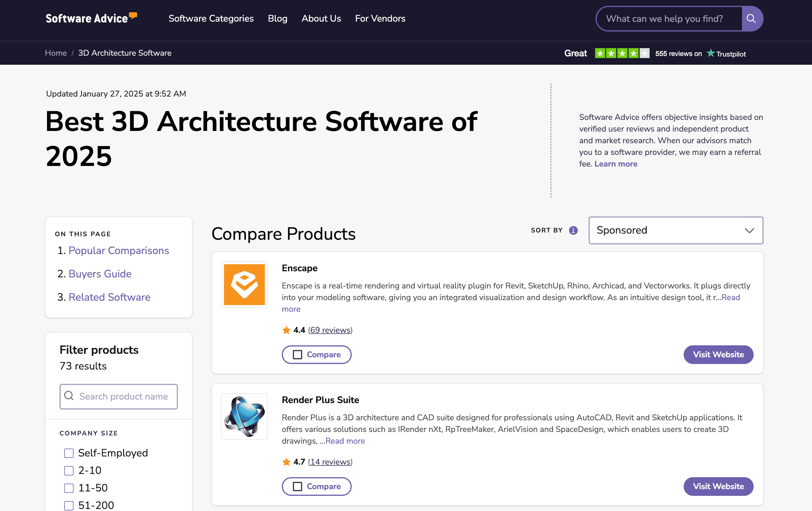Image resolution: width=812 pixels, height=511 pixels.
Task: Focus the Search product name field
Action: click(119, 396)
